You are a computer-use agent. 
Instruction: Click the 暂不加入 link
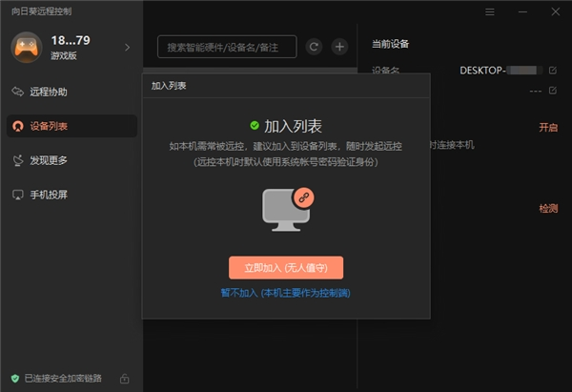click(x=285, y=293)
